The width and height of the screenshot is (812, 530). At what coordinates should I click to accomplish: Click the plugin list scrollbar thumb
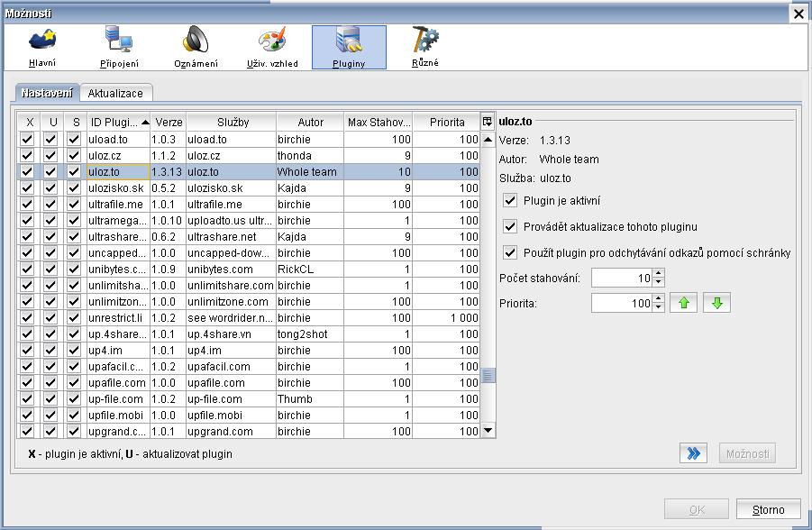click(488, 375)
